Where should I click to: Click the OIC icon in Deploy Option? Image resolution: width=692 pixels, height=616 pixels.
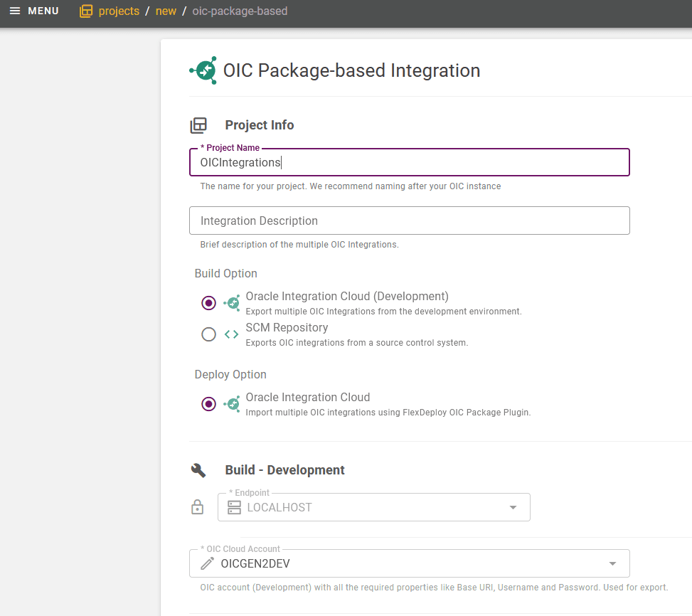coord(232,404)
